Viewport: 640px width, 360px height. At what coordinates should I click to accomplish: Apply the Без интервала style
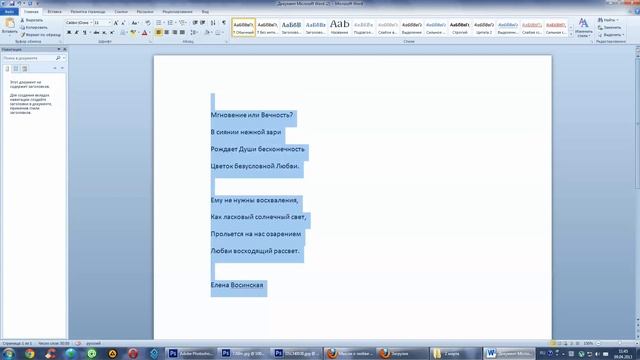267,27
